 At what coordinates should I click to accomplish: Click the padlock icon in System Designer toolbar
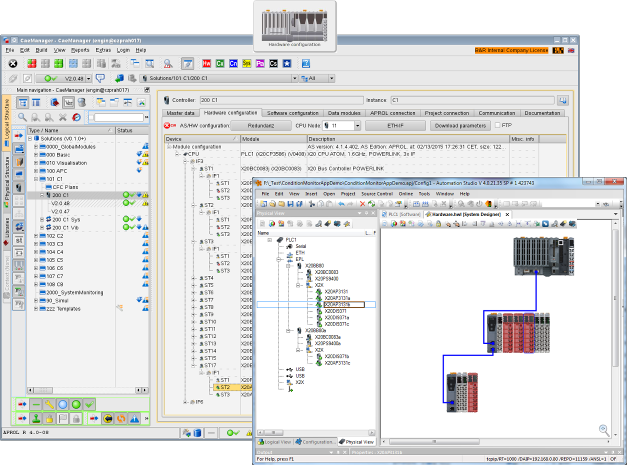pos(438,224)
